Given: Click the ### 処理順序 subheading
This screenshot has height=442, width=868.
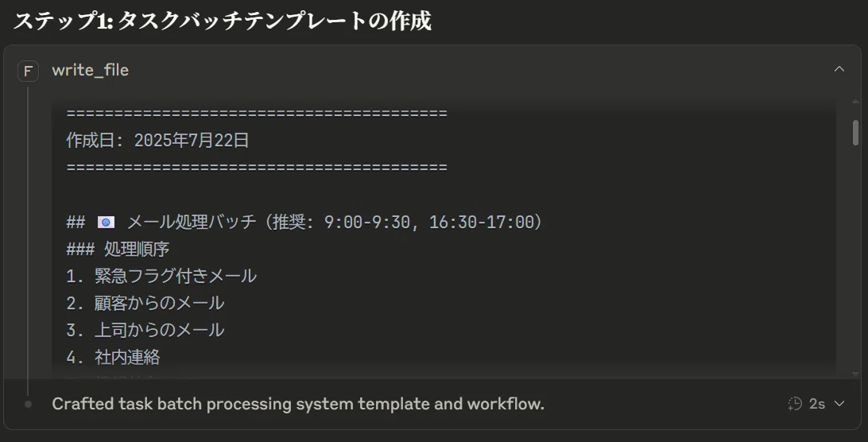Looking at the screenshot, I should pyautogui.click(x=118, y=250).
